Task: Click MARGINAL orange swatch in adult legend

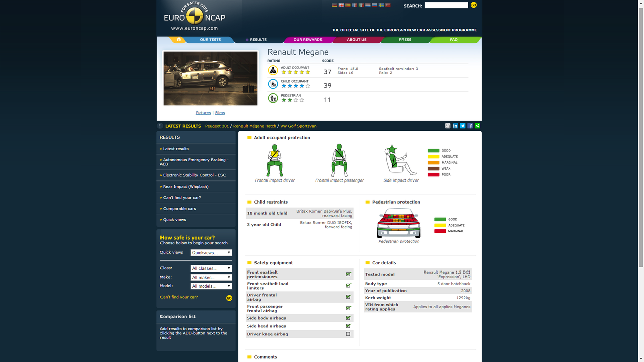Action: (x=433, y=163)
